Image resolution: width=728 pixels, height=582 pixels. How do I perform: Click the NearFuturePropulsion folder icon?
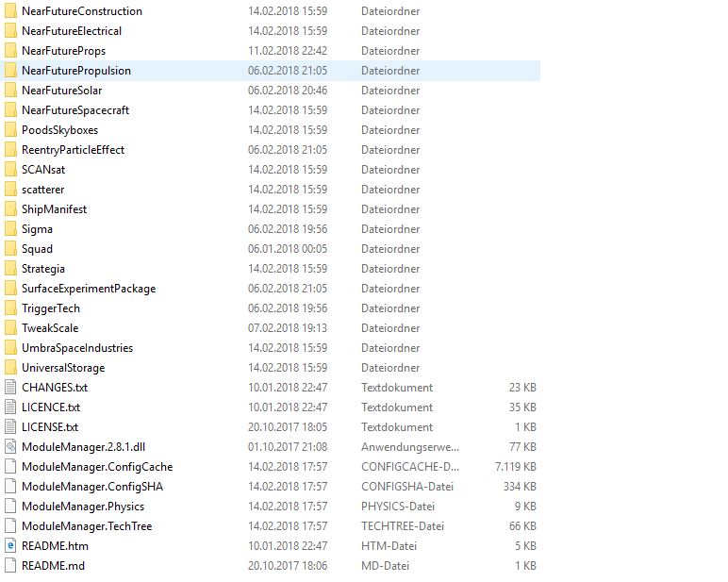(9, 71)
